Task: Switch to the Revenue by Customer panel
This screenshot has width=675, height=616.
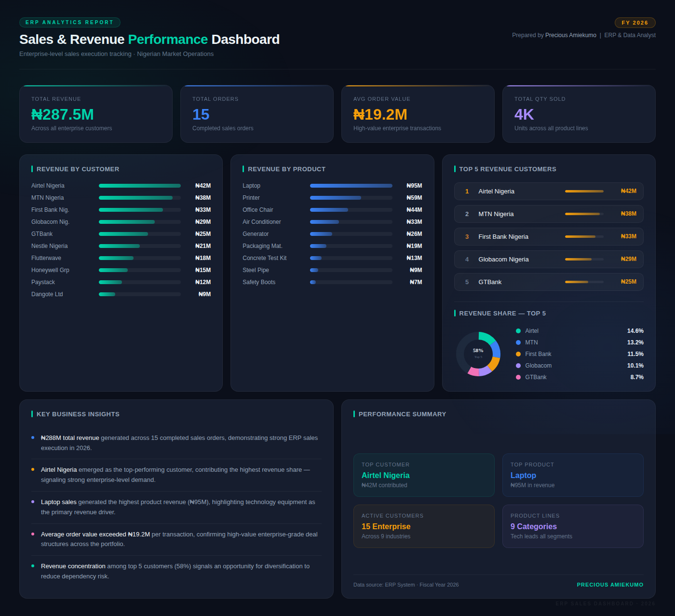Action: click(78, 169)
